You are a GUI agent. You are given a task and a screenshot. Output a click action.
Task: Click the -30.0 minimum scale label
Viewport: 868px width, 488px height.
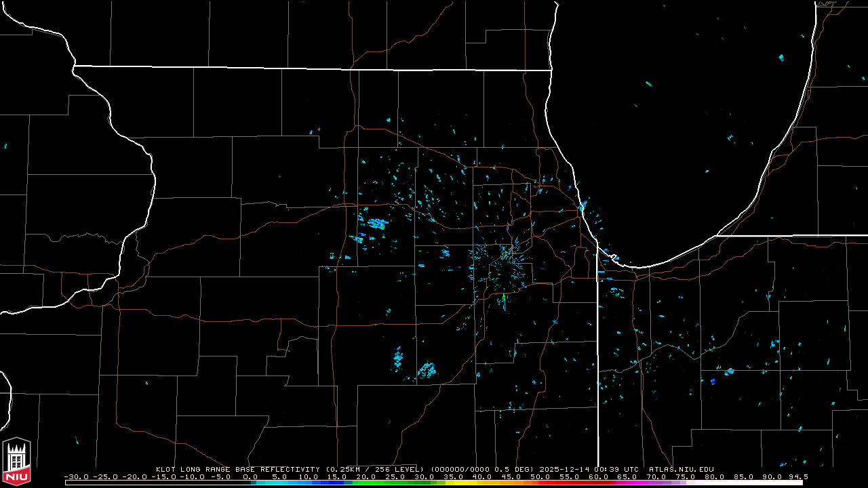(77, 476)
